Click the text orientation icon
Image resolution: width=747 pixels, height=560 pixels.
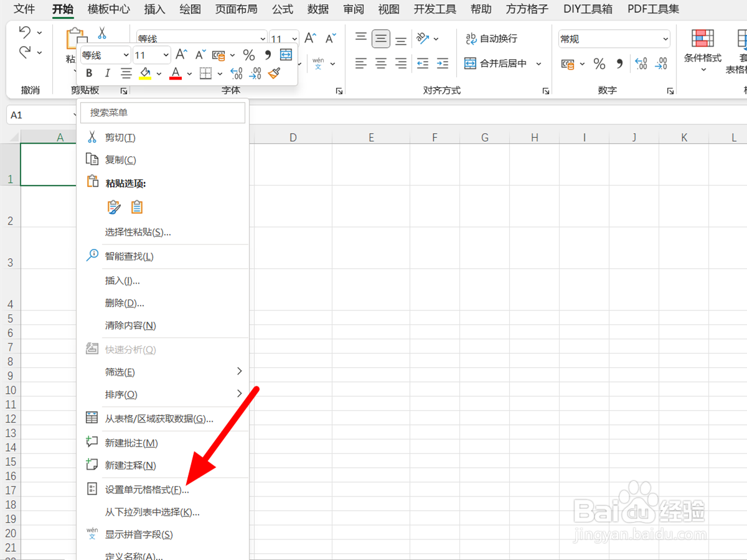423,39
